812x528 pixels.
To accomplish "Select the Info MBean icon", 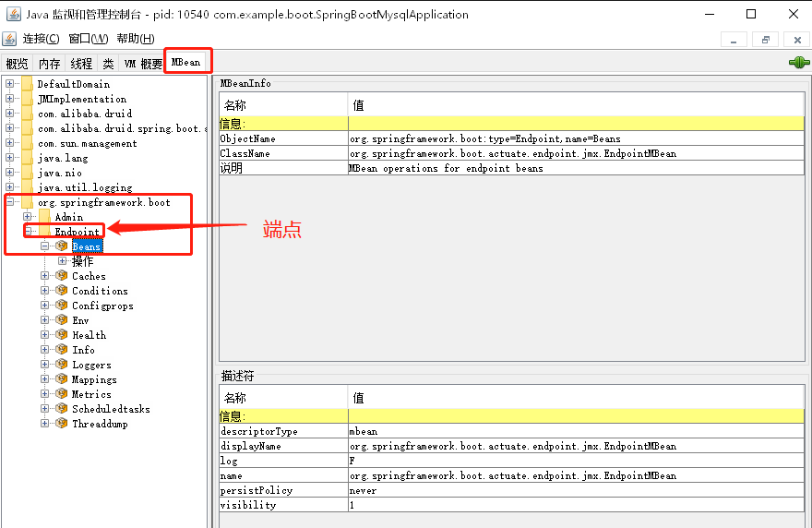I will (x=62, y=349).
